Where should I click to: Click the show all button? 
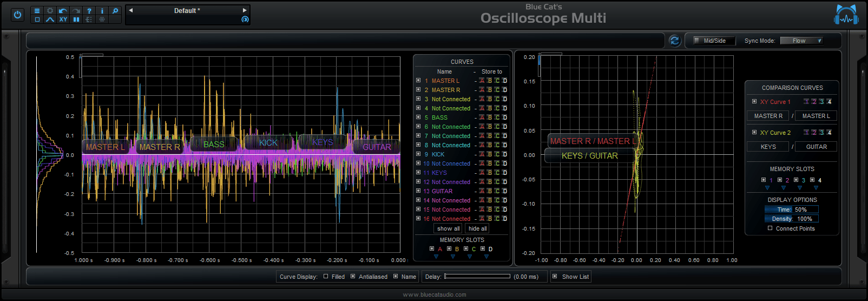pos(448,228)
